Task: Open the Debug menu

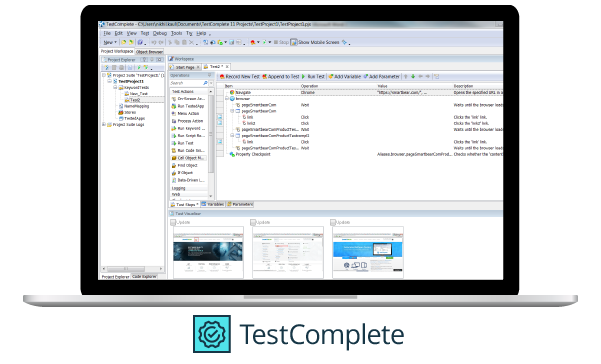Action: 160,33
